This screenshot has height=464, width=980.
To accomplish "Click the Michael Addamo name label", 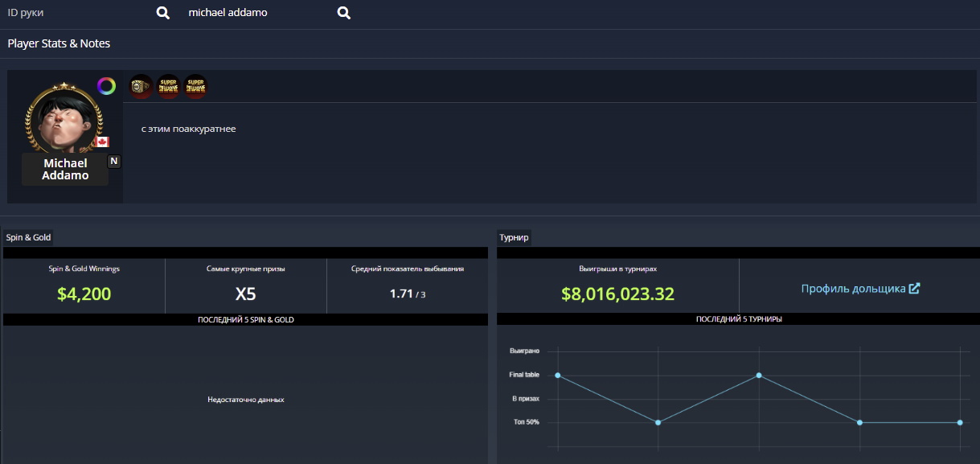I will click(65, 170).
